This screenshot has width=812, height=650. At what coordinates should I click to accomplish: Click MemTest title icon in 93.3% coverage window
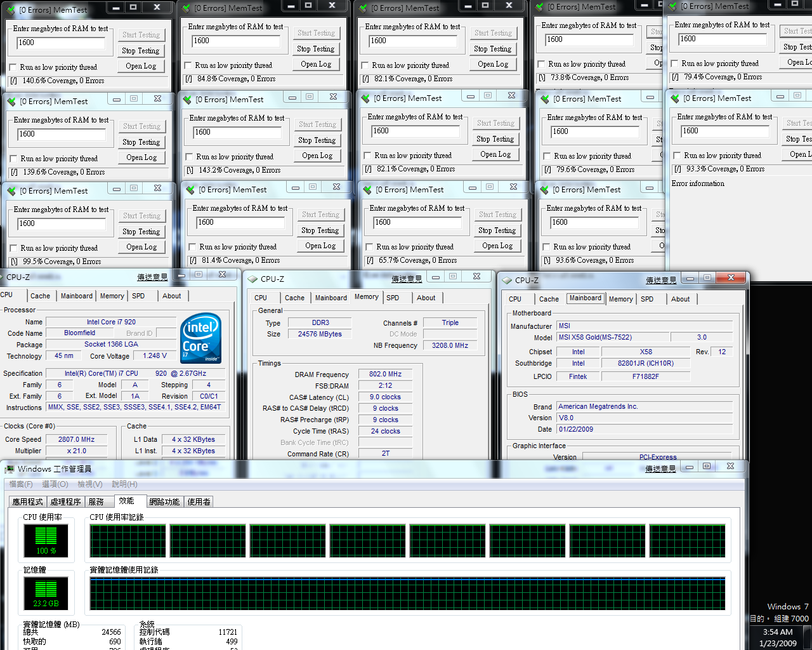point(675,98)
